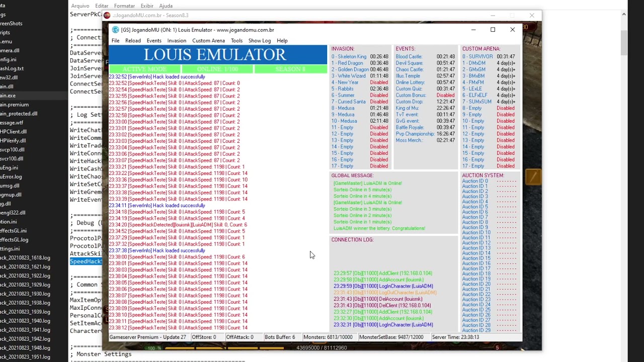
Task: Select the '1 - Red Dragon' invasion row
Action: 360,63
